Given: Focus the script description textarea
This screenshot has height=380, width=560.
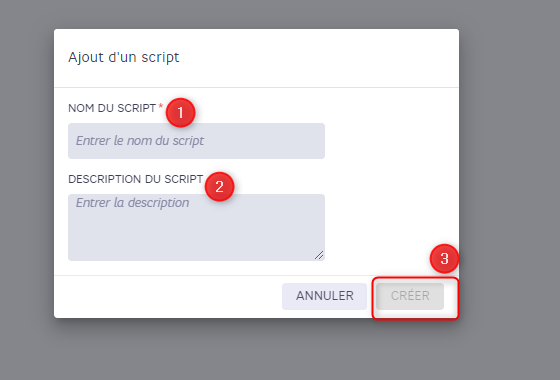Looking at the screenshot, I should 196,228.
